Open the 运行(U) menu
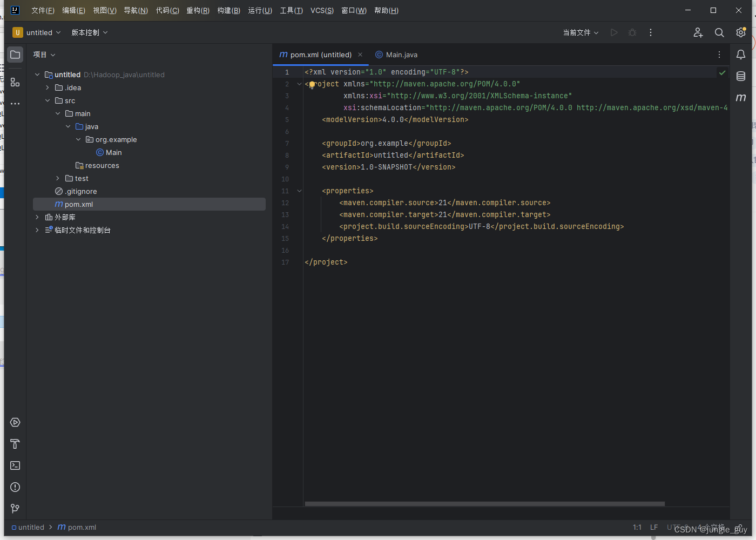 click(x=260, y=10)
